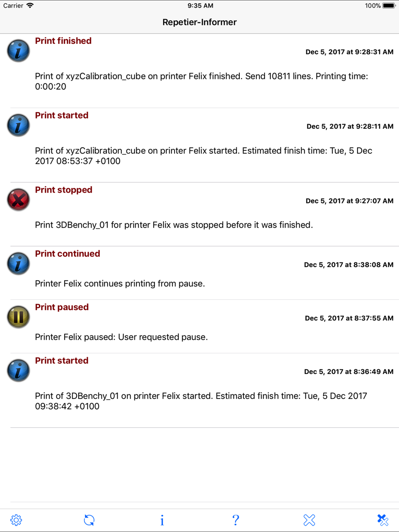Click the Print stopped title

click(x=63, y=190)
